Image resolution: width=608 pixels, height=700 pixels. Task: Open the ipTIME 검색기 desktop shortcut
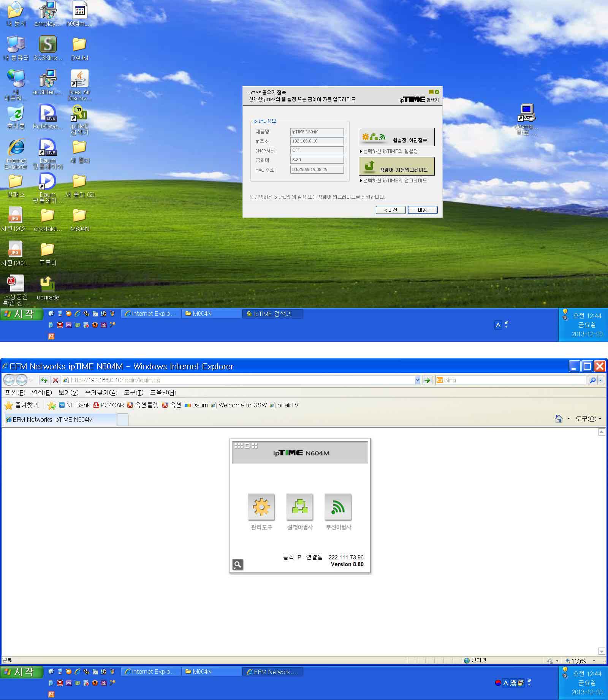click(79, 120)
